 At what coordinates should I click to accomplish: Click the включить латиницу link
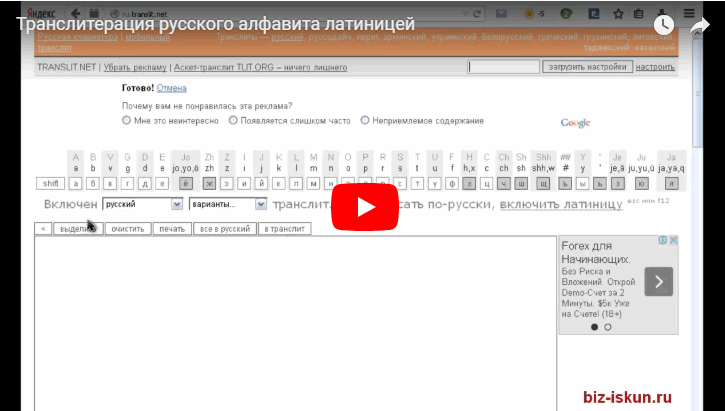tap(561, 204)
